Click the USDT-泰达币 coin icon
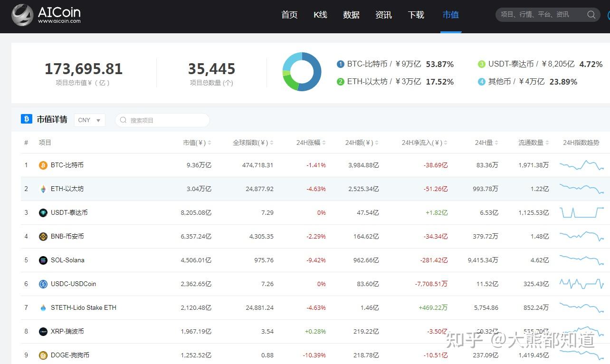This screenshot has width=610, height=364. click(43, 213)
